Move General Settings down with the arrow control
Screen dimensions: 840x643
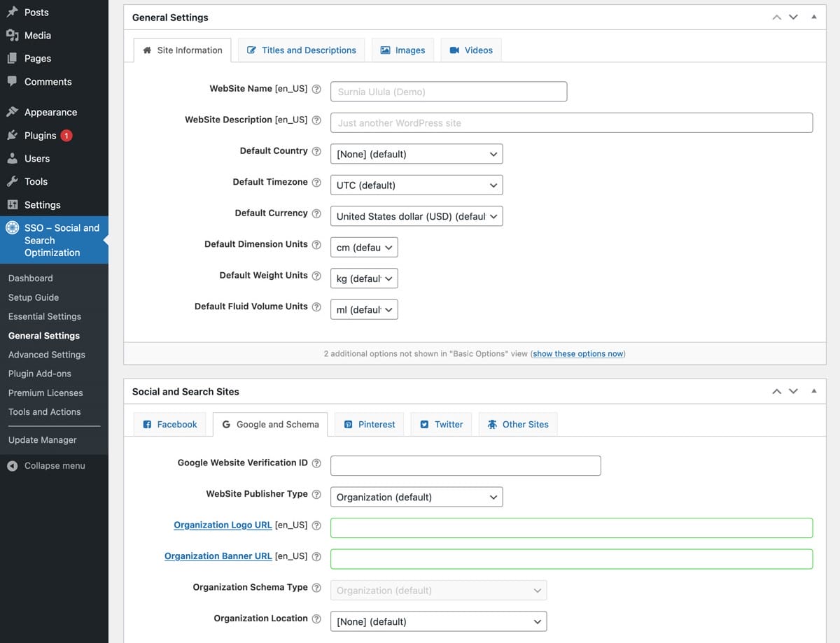[793, 17]
